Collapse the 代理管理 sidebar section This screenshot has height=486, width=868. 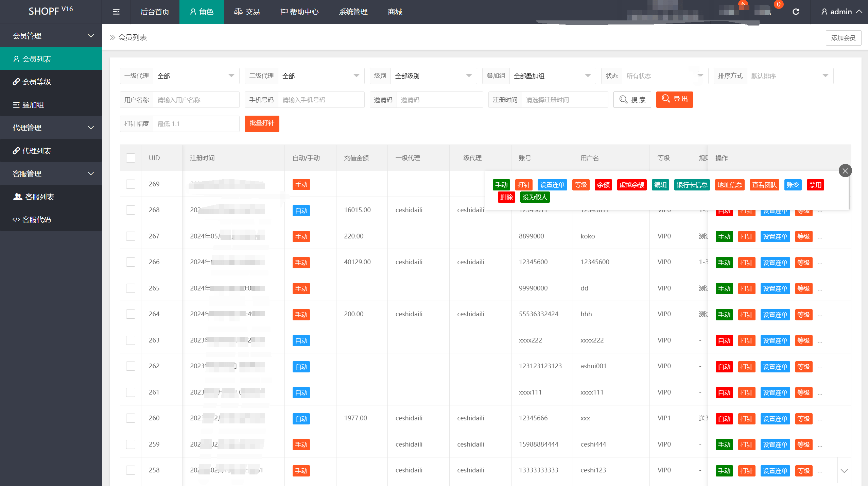51,128
